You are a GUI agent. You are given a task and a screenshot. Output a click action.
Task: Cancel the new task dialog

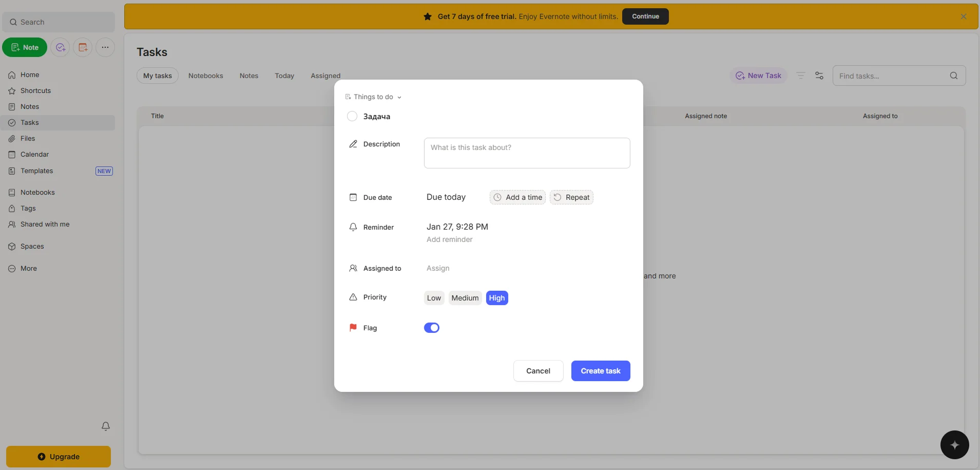click(x=538, y=371)
